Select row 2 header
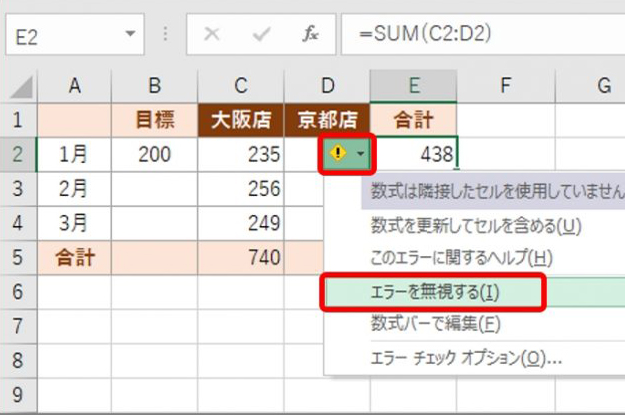 (18, 155)
